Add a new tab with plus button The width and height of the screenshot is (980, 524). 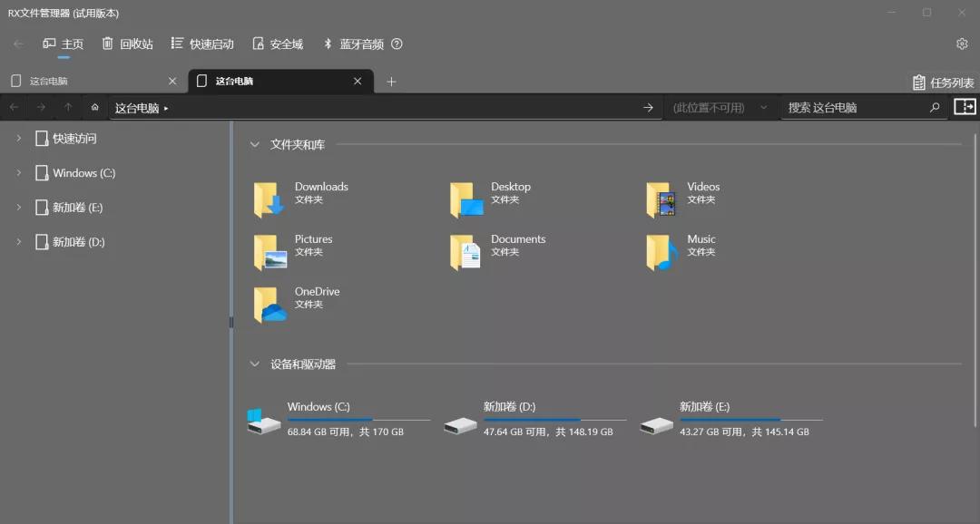(x=391, y=82)
